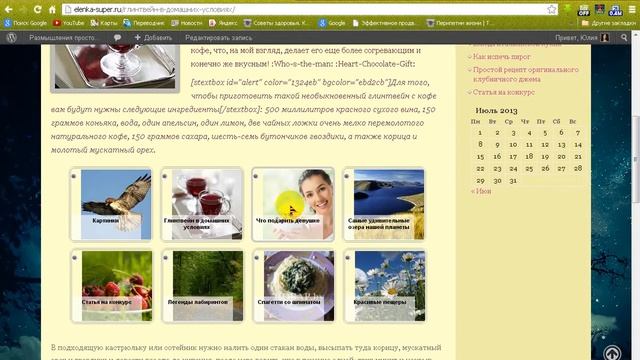Open the Привет, Юлия account menu

pyautogui.click(x=582, y=38)
